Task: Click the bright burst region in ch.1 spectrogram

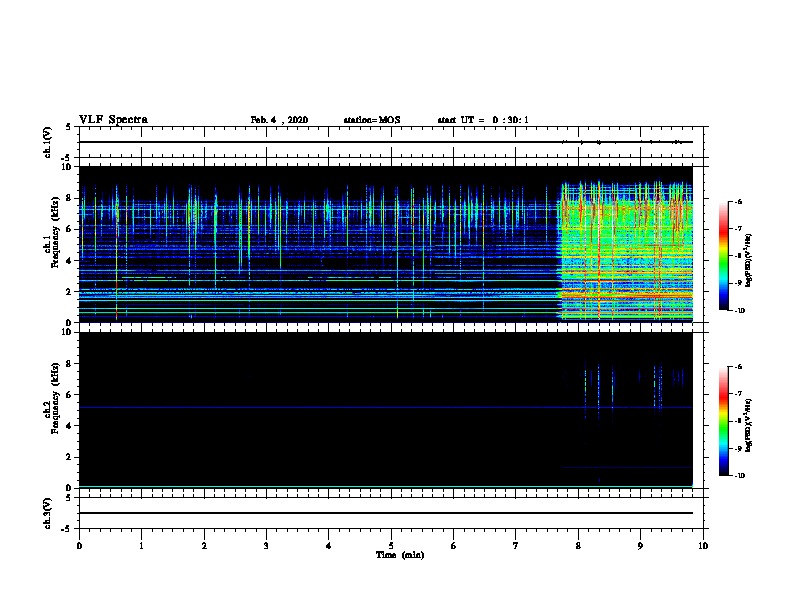Action: click(x=626, y=251)
